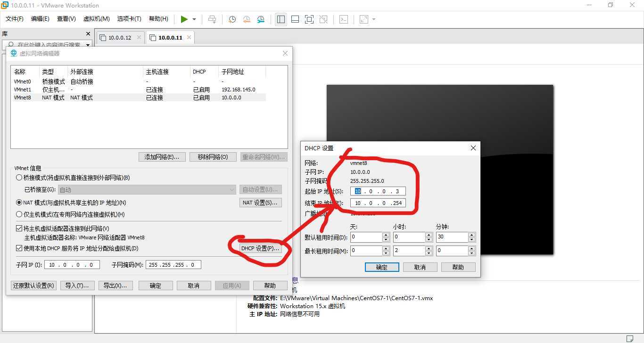Switch to the 10.0.0.12 tab
Image resolution: width=644 pixels, height=343 pixels.
coord(120,38)
